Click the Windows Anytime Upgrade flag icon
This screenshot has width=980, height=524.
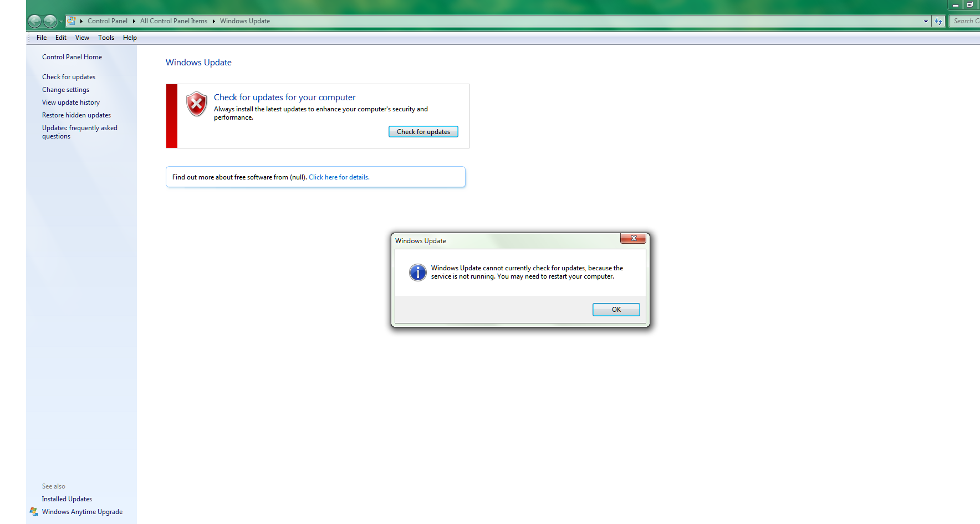tap(34, 512)
